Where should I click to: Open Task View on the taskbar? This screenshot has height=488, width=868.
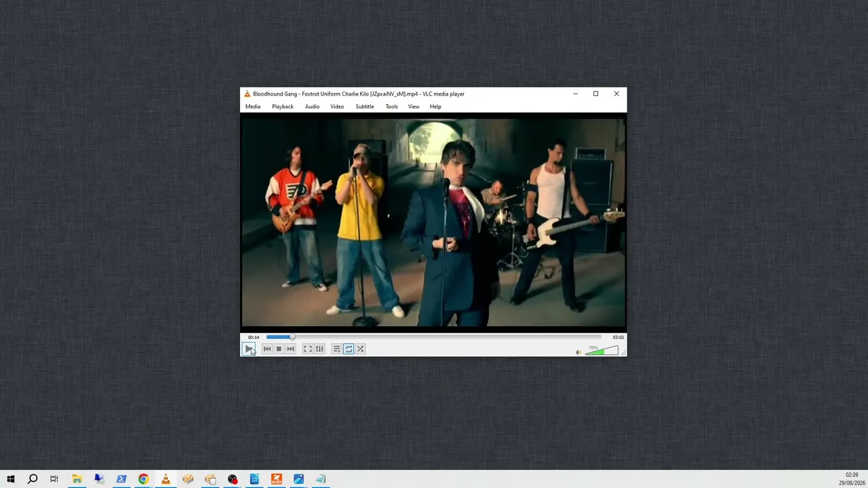[x=54, y=479]
